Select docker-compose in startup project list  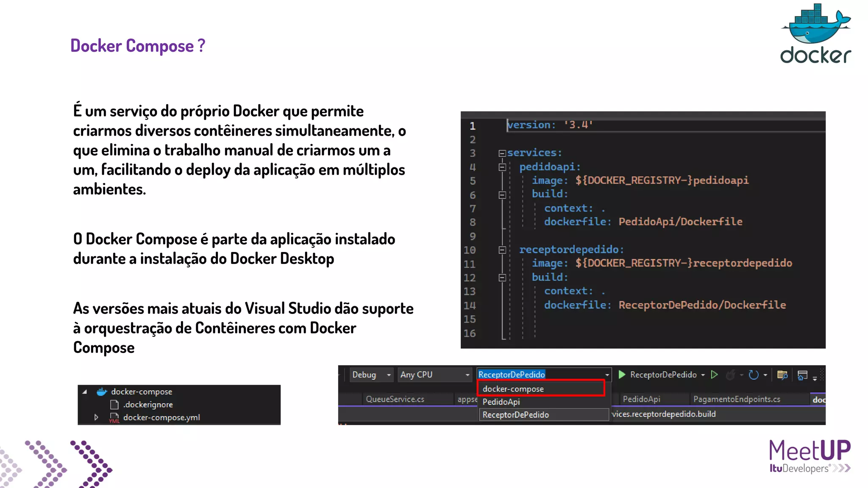pos(541,388)
